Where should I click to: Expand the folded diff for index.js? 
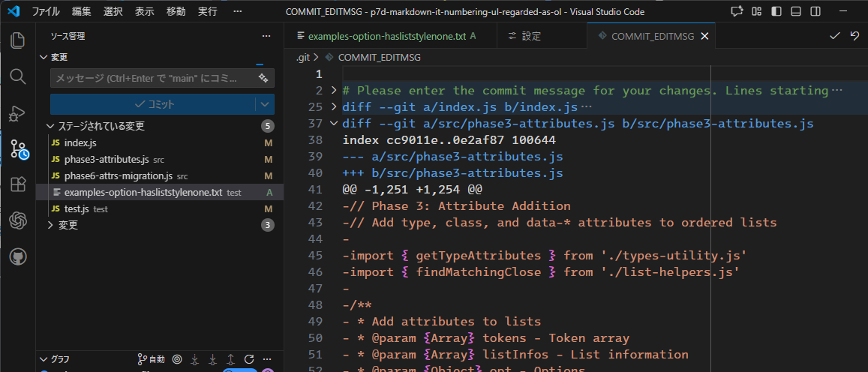click(334, 107)
